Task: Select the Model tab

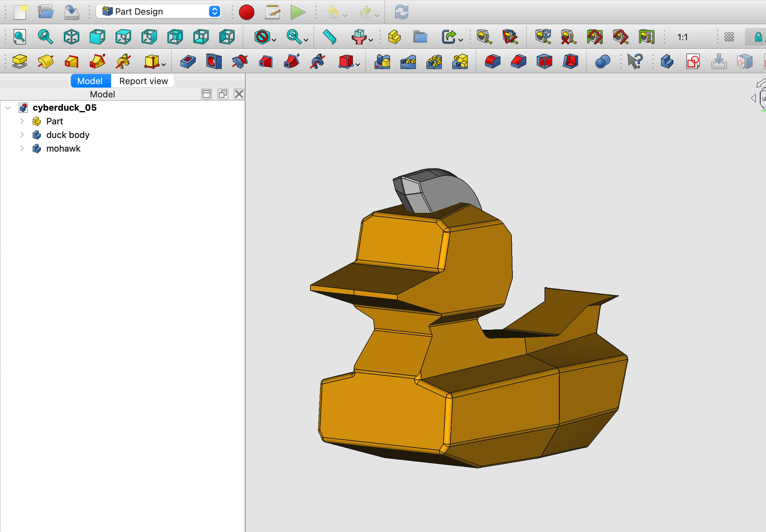Action: (x=90, y=81)
